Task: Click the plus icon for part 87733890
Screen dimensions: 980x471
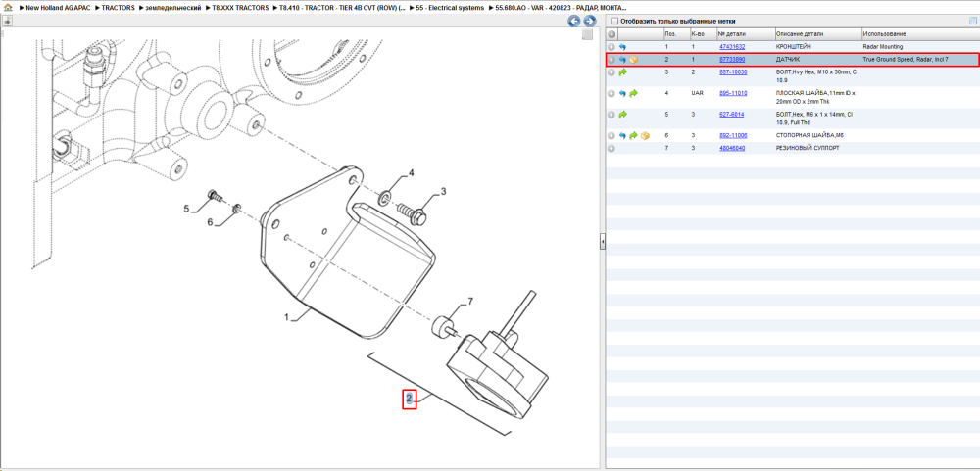Action: tap(612, 60)
